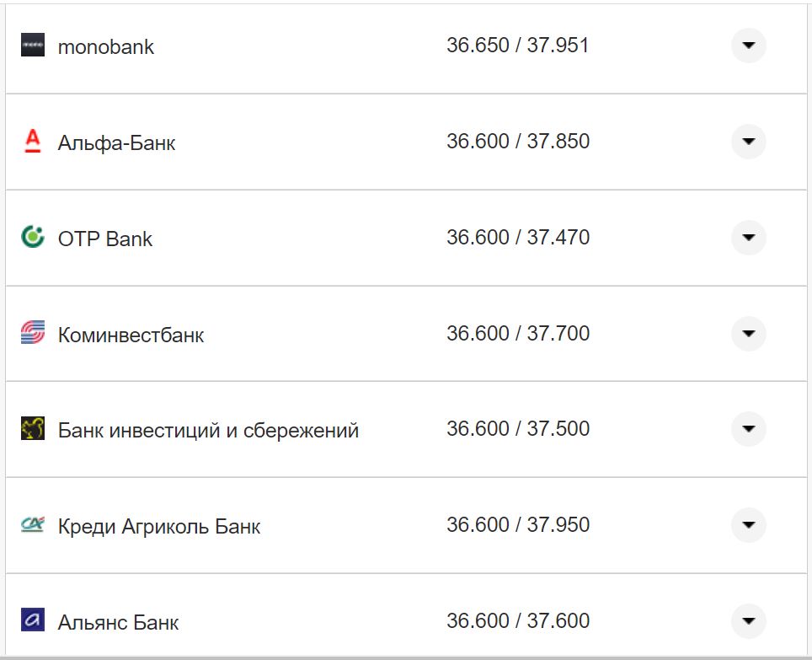
Task: Expand the Коминвестбанк row arrow
Action: click(x=748, y=334)
